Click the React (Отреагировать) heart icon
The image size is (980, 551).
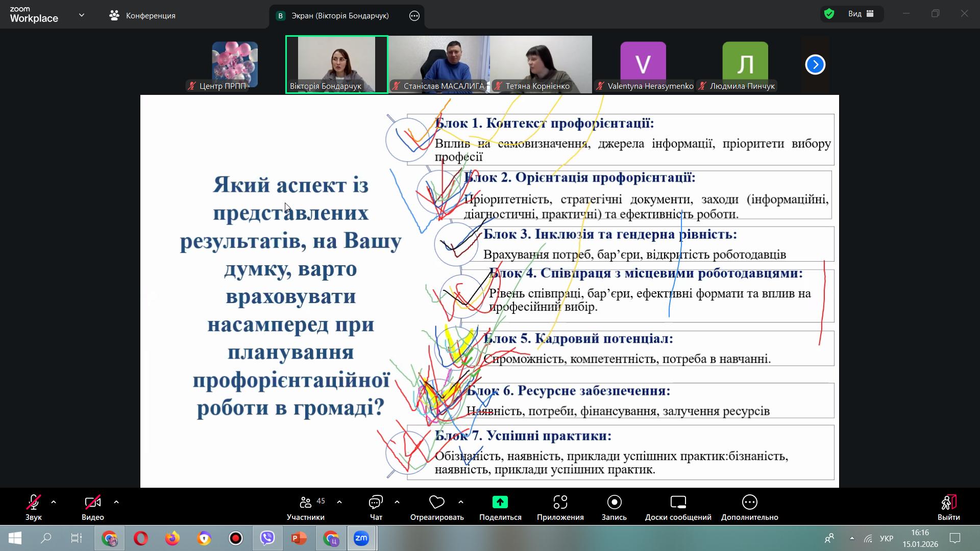point(436,503)
